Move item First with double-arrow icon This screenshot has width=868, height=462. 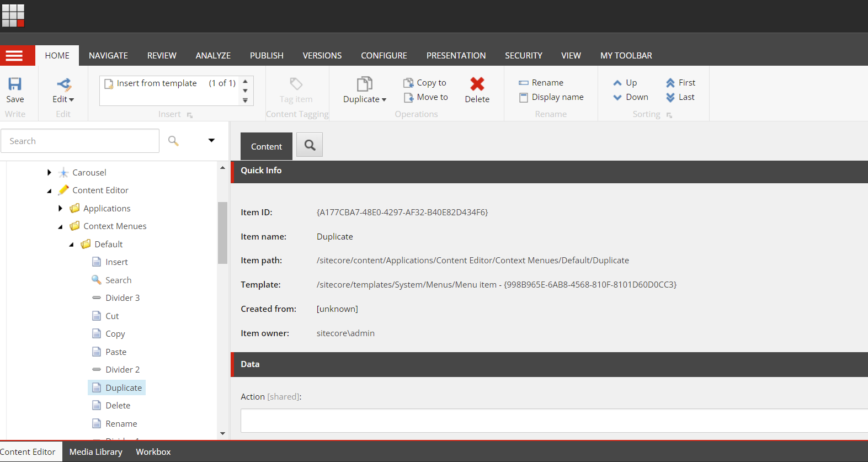pos(670,83)
